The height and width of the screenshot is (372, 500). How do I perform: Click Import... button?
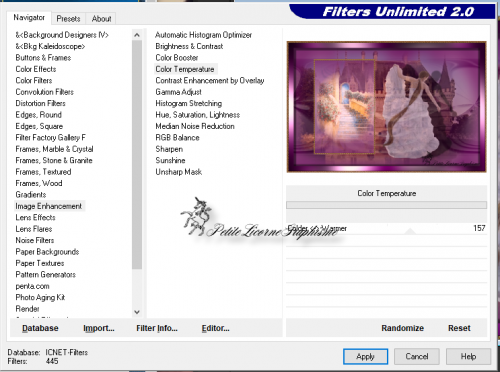coord(99,328)
